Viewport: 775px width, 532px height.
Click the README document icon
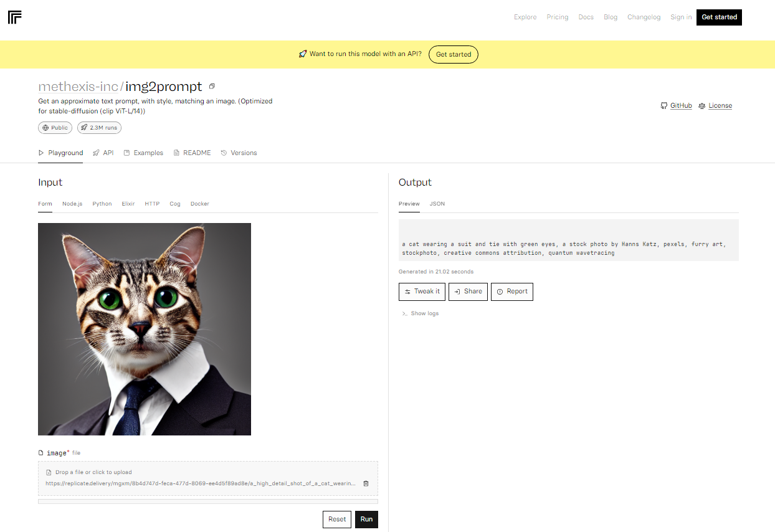click(x=176, y=153)
